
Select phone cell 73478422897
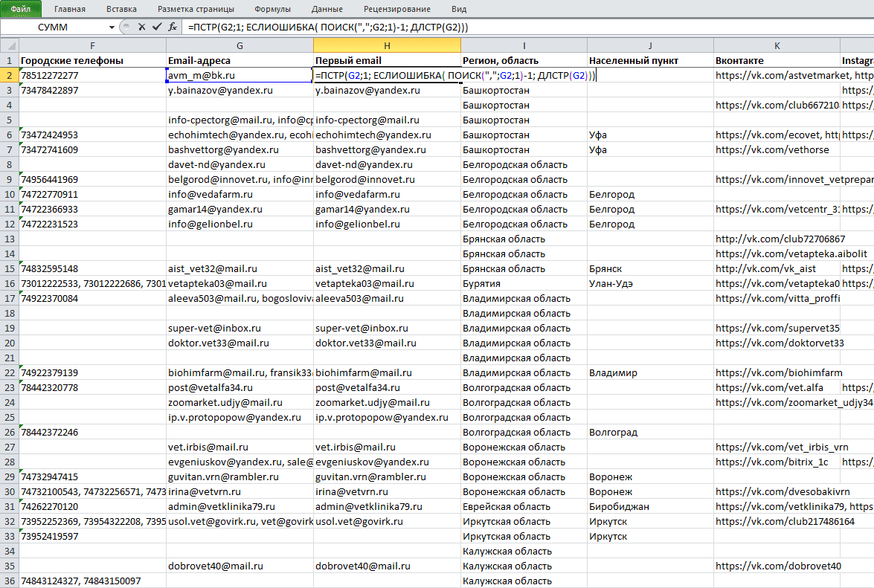[92, 90]
